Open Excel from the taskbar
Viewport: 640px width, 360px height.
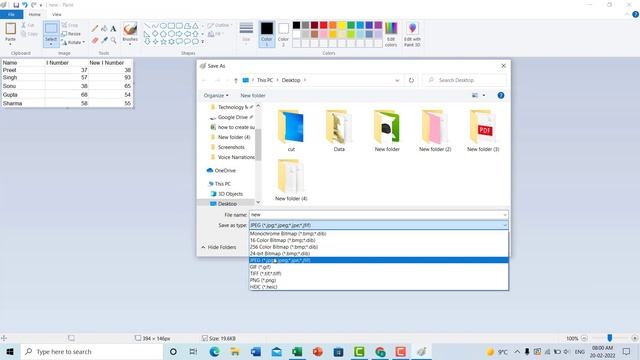pos(297,351)
